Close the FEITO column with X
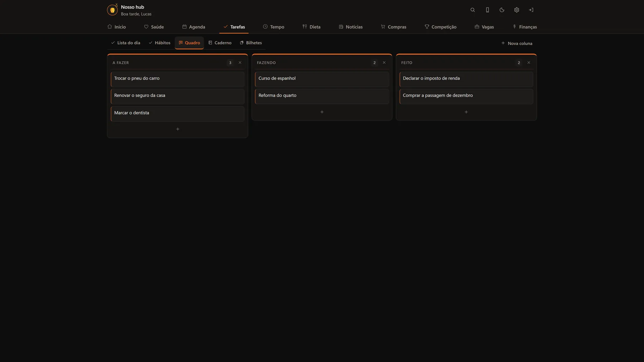The image size is (644, 362). [529, 63]
